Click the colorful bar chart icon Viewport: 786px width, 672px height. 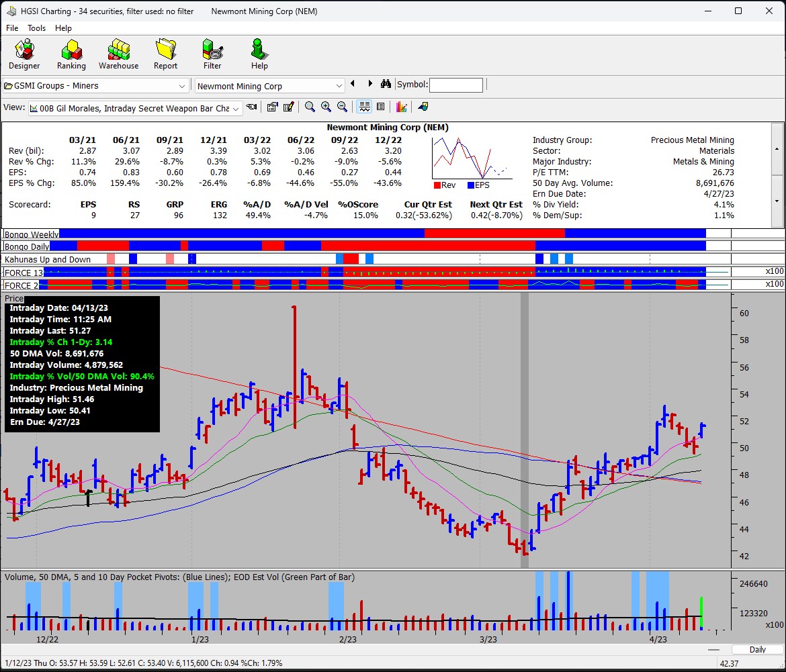401,107
